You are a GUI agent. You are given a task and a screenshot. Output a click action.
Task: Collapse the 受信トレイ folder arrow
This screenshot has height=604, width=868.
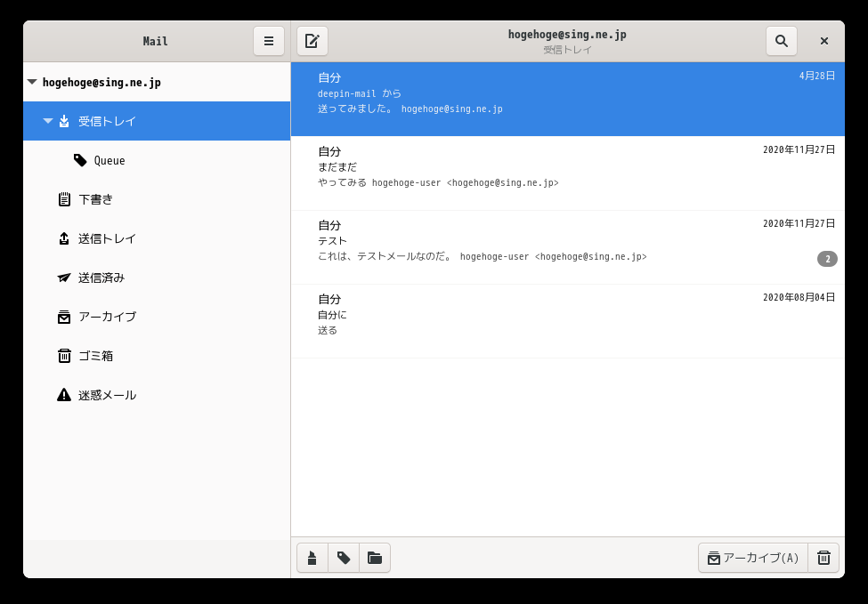48,121
